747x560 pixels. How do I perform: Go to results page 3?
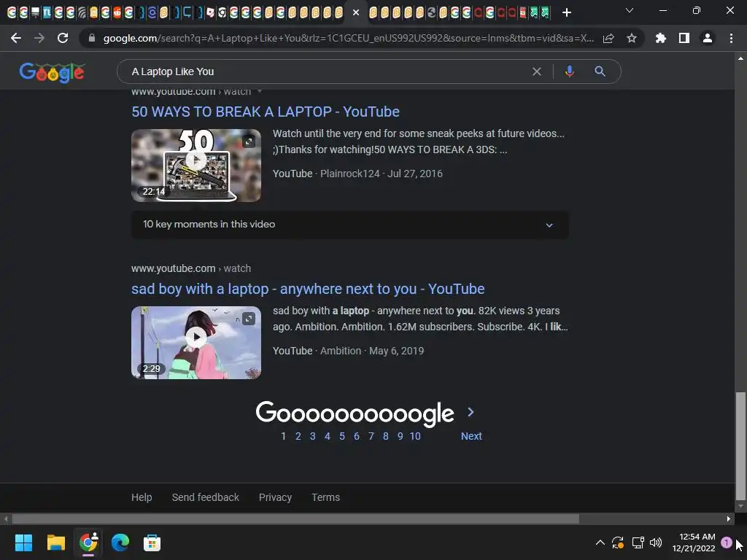(312, 436)
